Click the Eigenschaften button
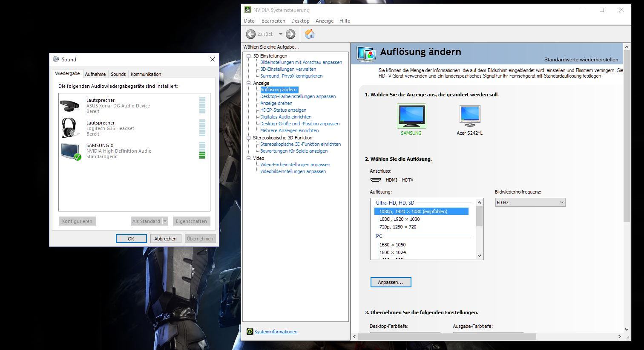This screenshot has width=644, height=350. tap(192, 221)
